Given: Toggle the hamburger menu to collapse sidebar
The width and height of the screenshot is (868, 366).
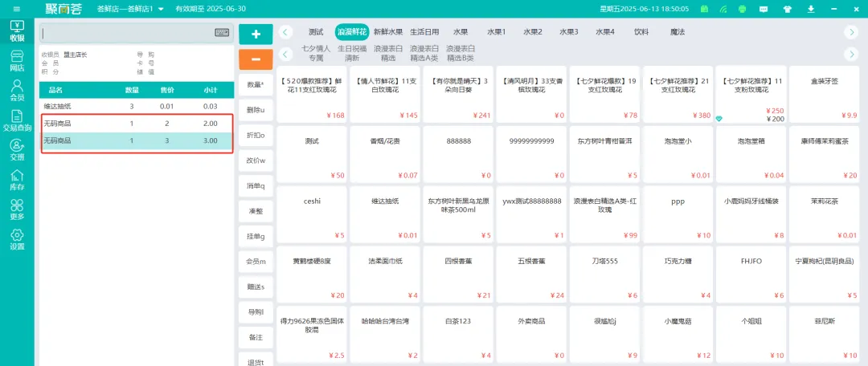Looking at the screenshot, I should [x=16, y=9].
